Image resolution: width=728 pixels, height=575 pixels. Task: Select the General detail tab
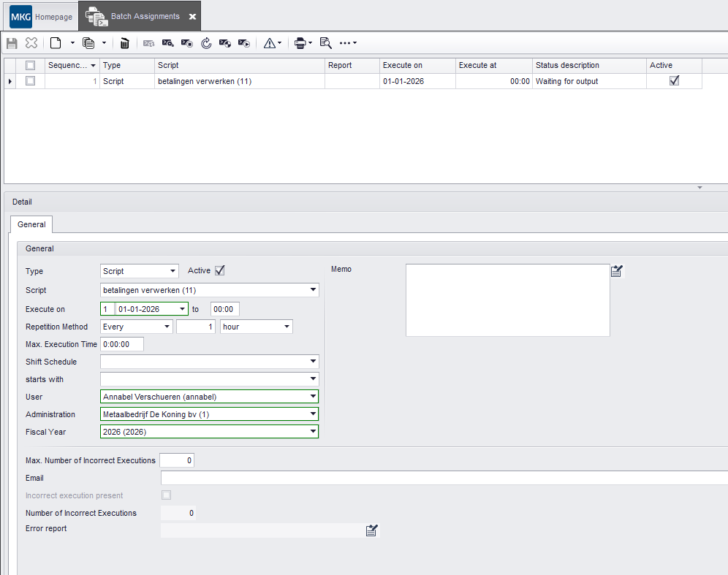click(x=31, y=224)
